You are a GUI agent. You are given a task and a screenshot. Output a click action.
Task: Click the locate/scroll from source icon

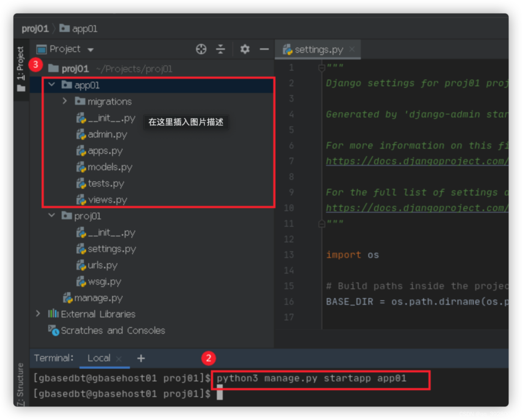coord(201,49)
